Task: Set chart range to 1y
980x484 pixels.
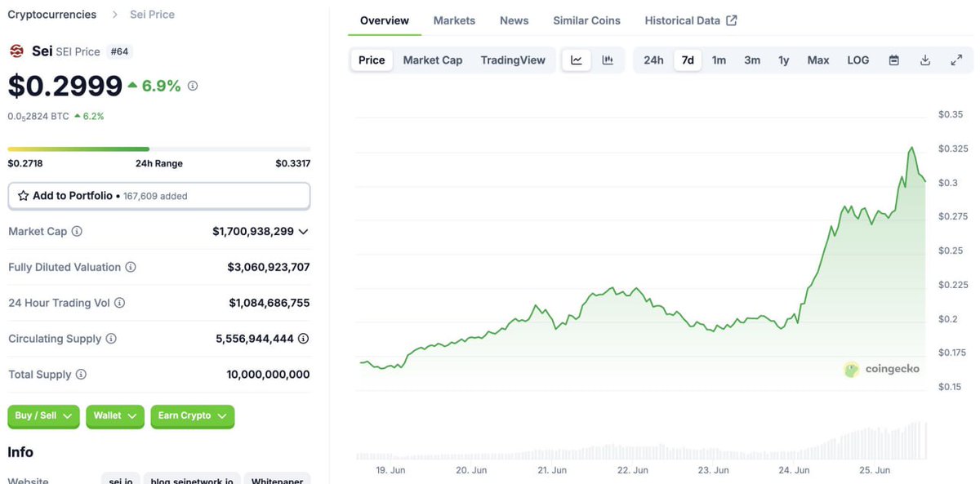Action: pyautogui.click(x=784, y=60)
